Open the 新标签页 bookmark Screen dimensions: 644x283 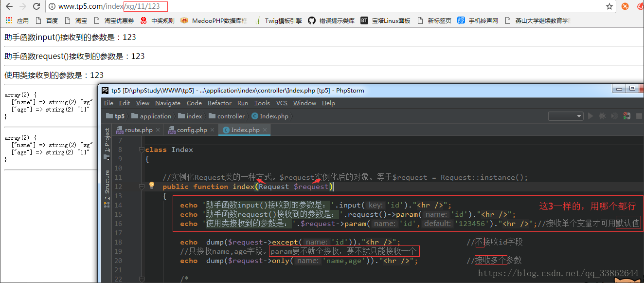pos(434,20)
